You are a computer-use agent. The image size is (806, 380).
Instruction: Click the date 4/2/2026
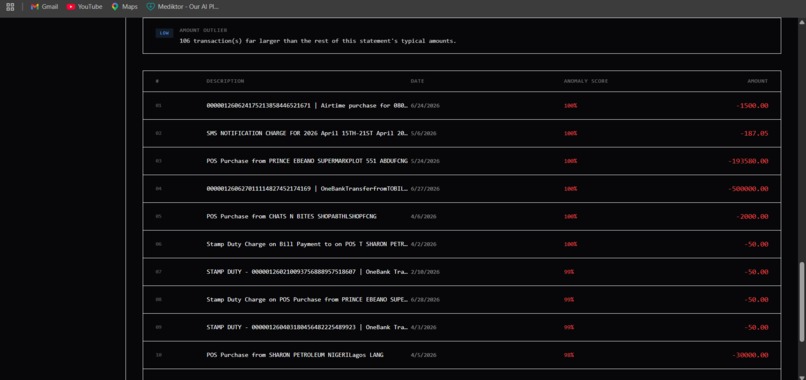(x=424, y=244)
